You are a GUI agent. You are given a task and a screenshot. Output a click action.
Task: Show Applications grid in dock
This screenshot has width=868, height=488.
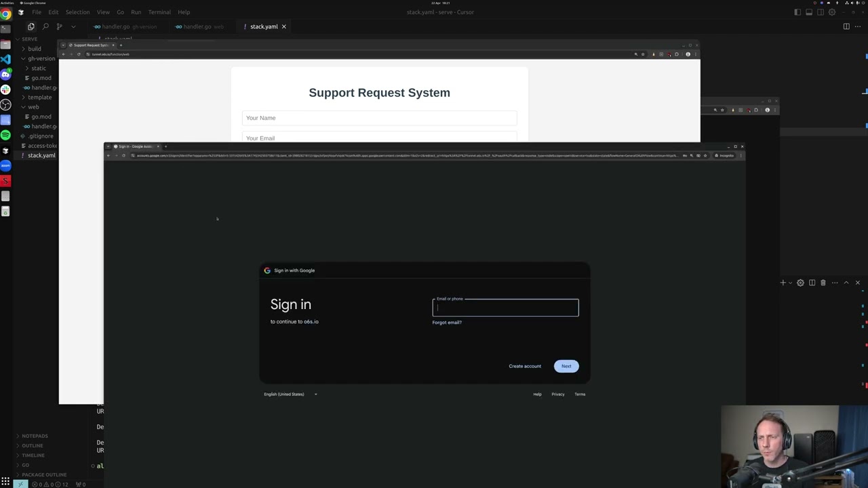tap(5, 482)
